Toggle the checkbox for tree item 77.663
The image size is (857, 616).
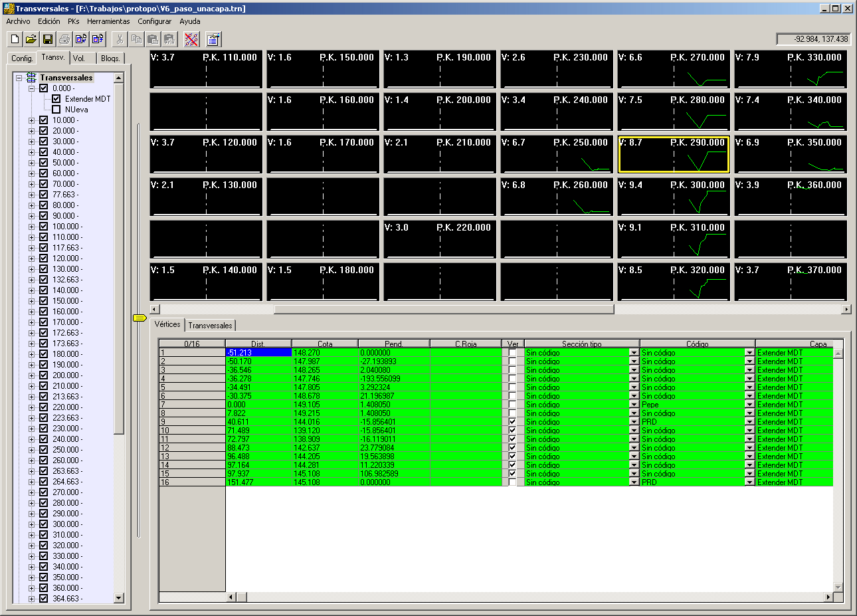(x=44, y=195)
